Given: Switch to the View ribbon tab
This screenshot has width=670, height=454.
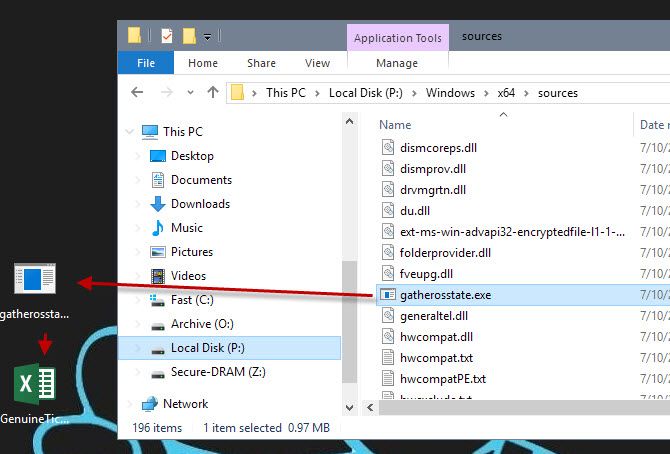Looking at the screenshot, I should pyautogui.click(x=317, y=63).
